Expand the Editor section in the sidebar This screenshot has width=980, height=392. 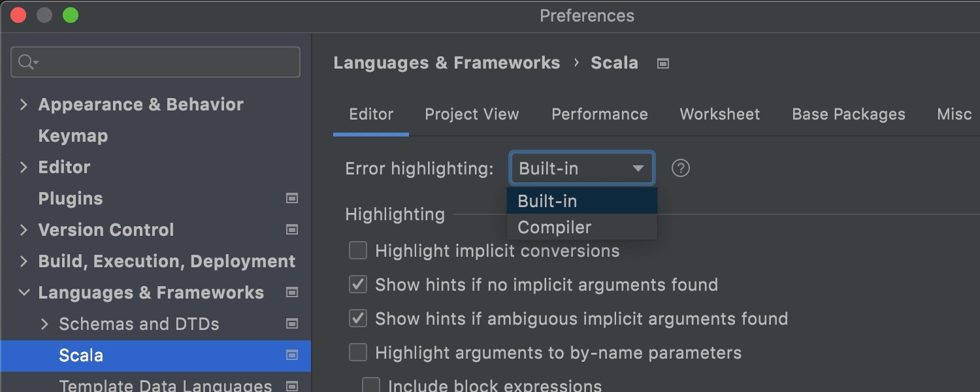click(x=24, y=167)
